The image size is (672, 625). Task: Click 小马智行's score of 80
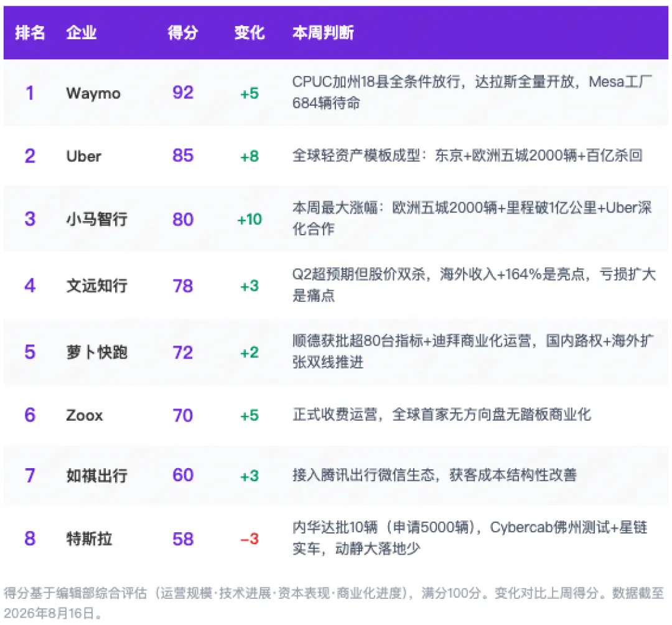coord(183,219)
